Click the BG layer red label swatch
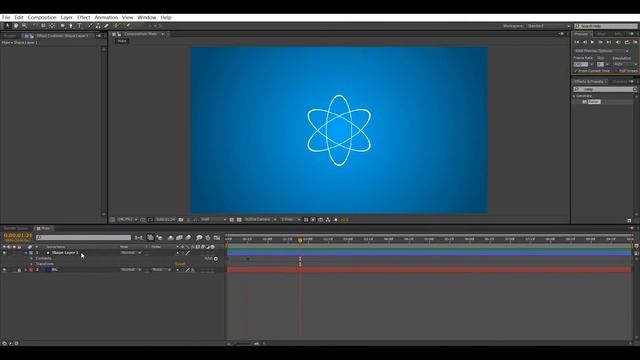This screenshot has height=360, width=640. (31, 270)
